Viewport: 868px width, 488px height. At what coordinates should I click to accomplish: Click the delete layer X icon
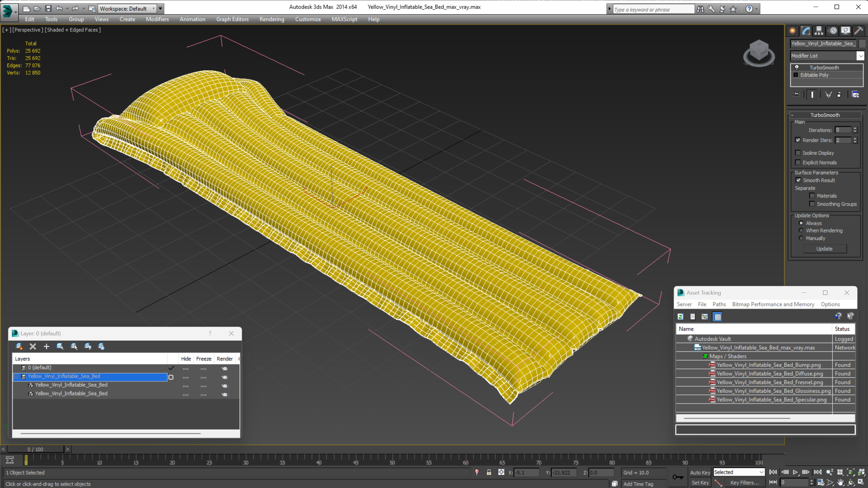pyautogui.click(x=33, y=346)
